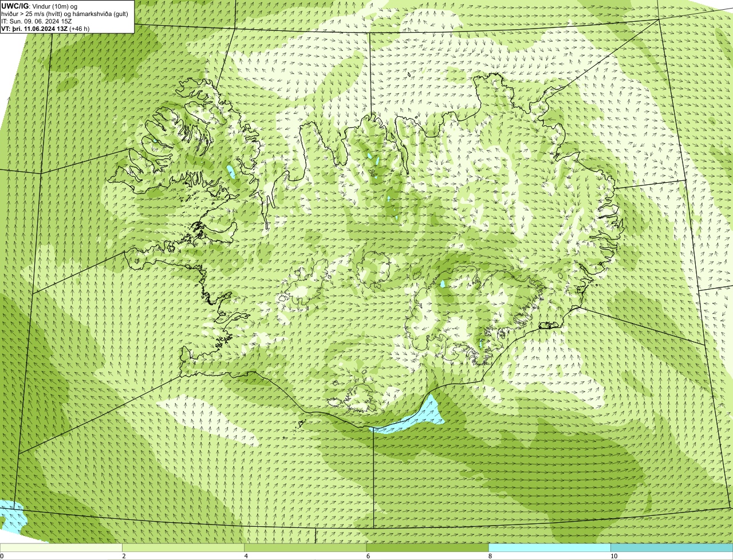733x560 pixels.
Task: Click the light cyan 8–10 legend swatch
Action: pyautogui.click(x=550, y=547)
